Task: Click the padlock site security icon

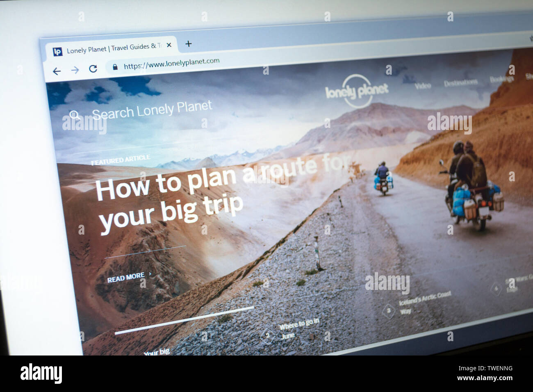Action: point(115,67)
